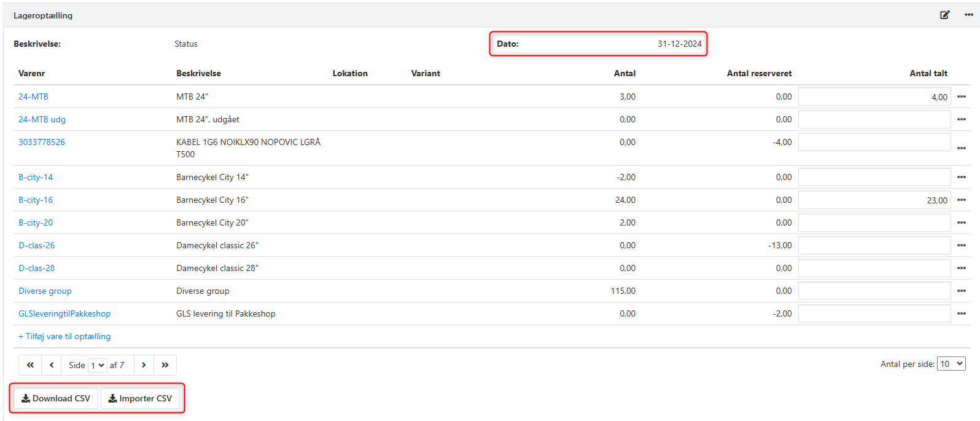Open row options for B-city-16 item
Image resolution: width=980 pixels, height=421 pixels.
pyautogui.click(x=961, y=200)
